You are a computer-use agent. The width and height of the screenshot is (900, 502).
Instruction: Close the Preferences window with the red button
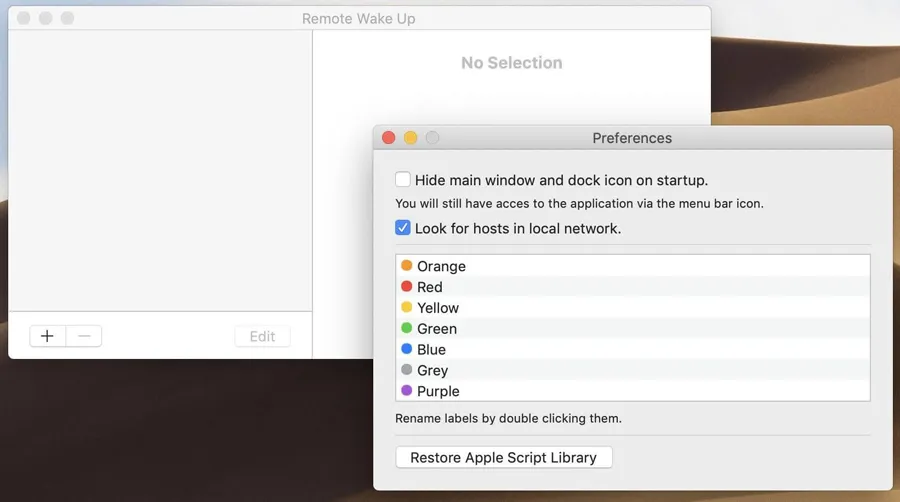[x=389, y=138]
